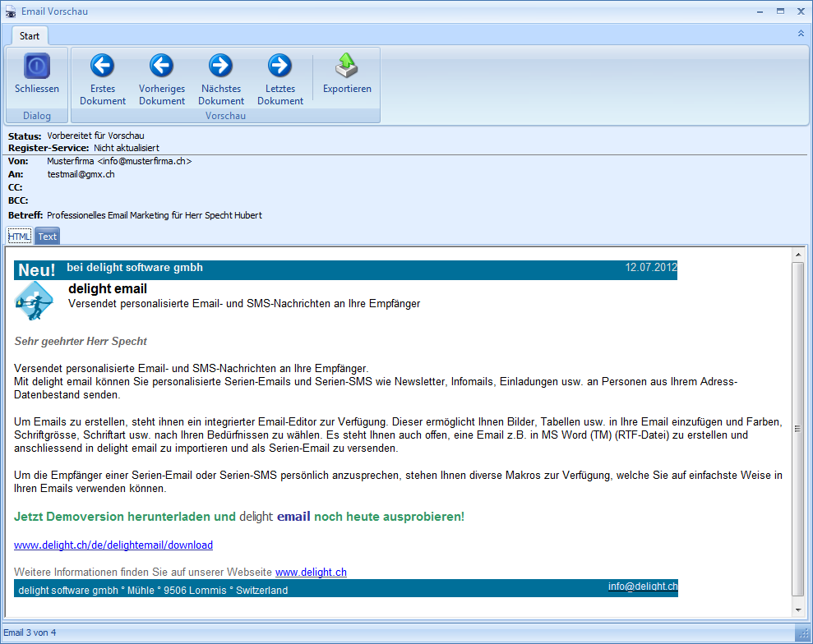Click the scrollbar up arrow

797,255
